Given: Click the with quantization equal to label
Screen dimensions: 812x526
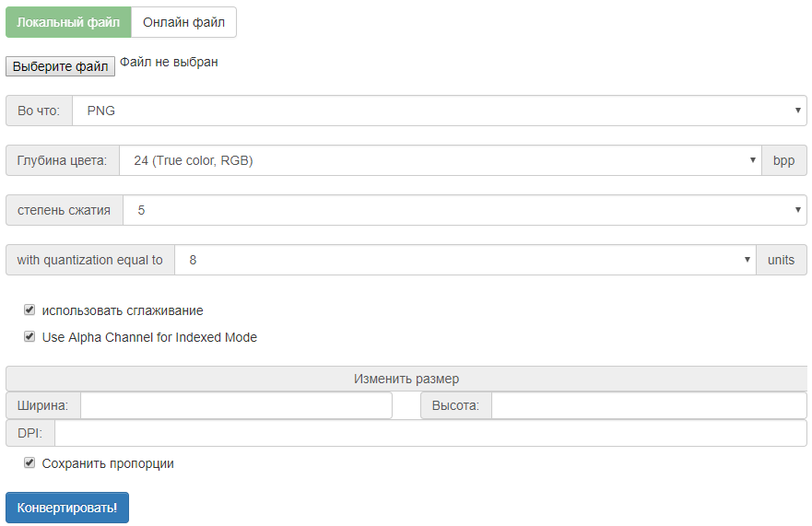Looking at the screenshot, I should coord(90,260).
